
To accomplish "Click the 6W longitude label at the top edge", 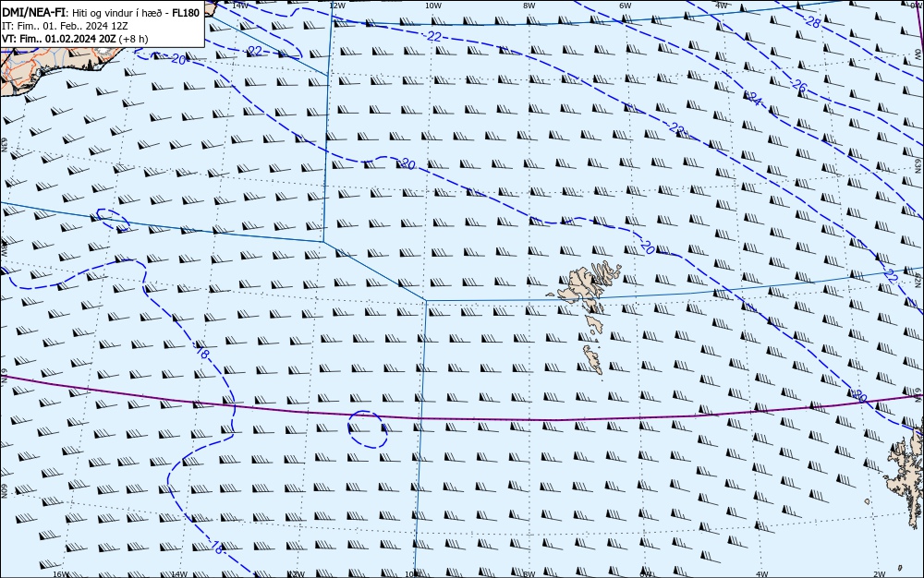I will click(x=626, y=6).
